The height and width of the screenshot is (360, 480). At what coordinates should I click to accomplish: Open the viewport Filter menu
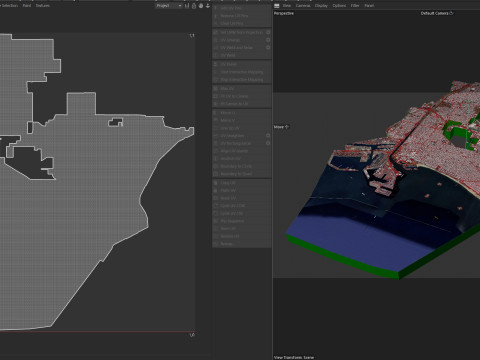point(355,6)
